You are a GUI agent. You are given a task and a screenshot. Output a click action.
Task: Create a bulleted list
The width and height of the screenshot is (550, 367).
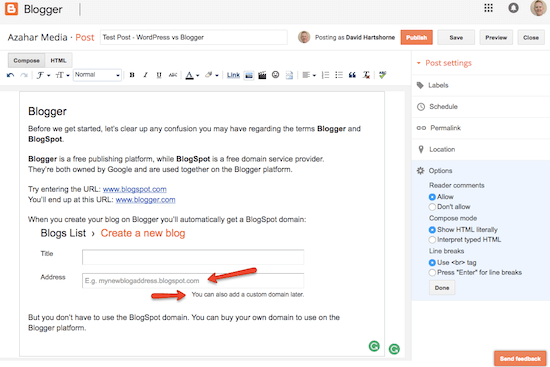pos(339,75)
